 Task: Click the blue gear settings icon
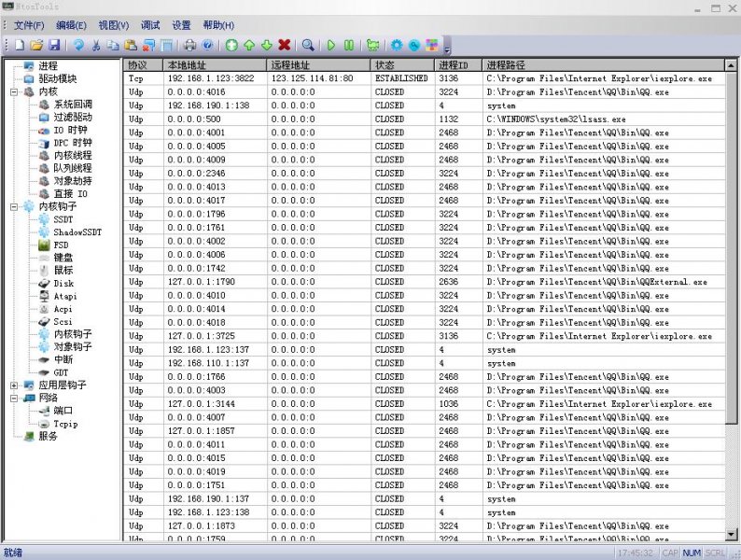[x=397, y=46]
